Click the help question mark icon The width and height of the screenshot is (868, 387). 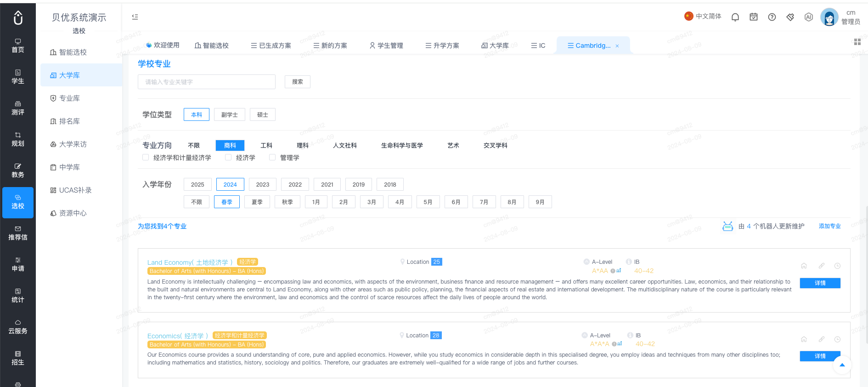pyautogui.click(x=772, y=17)
